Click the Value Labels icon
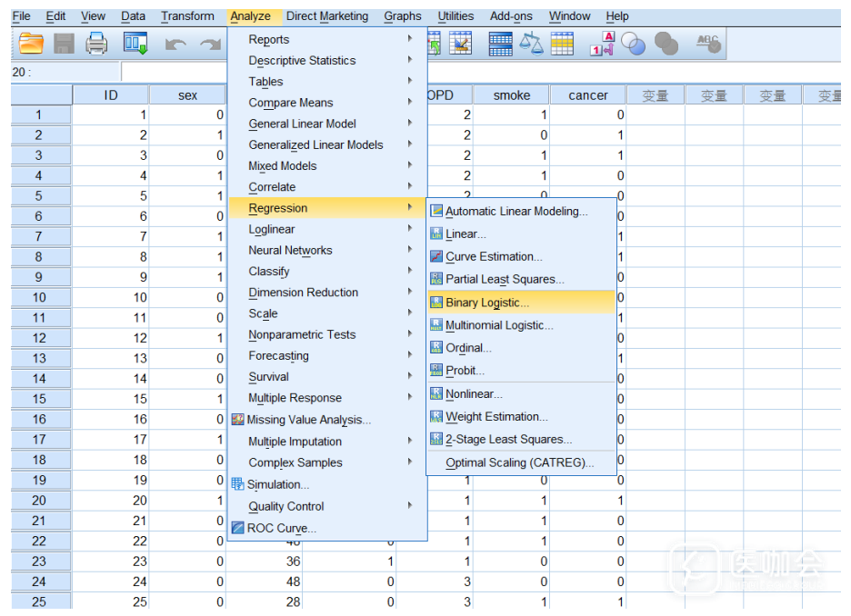Viewport: 851px width, 616px height. tap(603, 44)
